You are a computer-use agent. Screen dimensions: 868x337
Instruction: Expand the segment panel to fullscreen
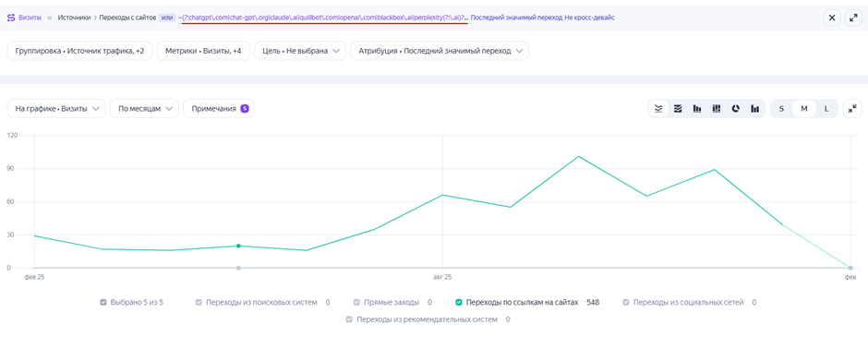coord(852,18)
